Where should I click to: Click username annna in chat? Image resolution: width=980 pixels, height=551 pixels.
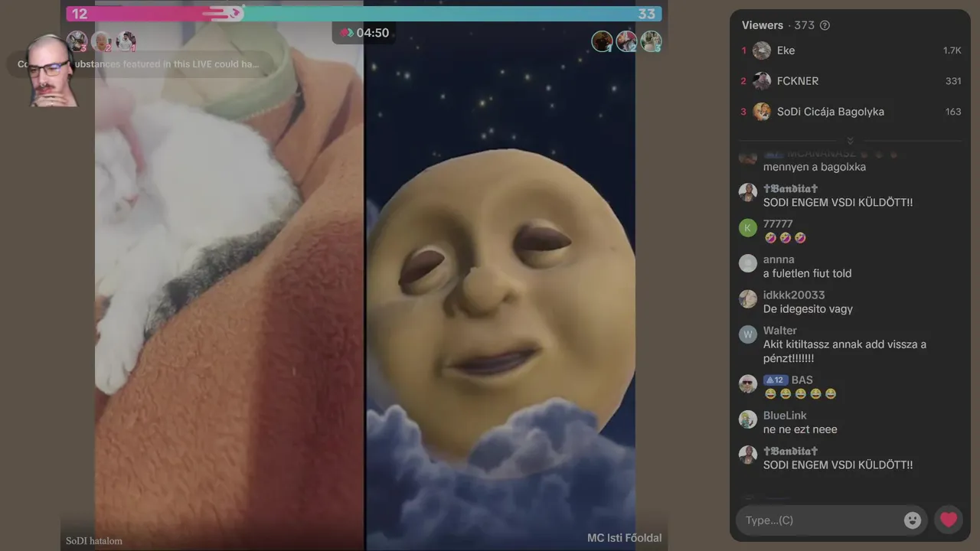[779, 259]
